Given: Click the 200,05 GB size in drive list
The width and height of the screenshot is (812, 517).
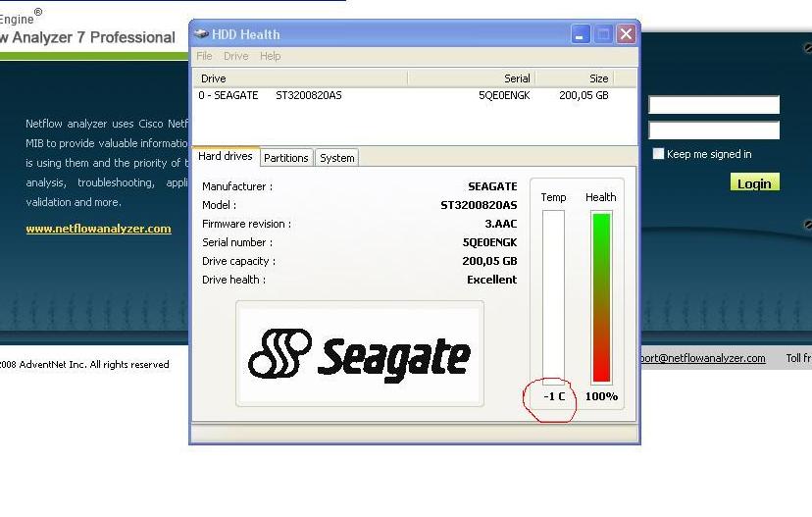Looking at the screenshot, I should (584, 95).
